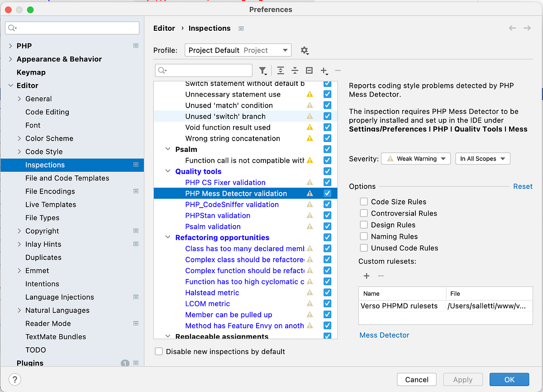Image resolution: width=543 pixels, height=392 pixels.
Task: Check the Naming Rules option
Action: click(x=363, y=236)
